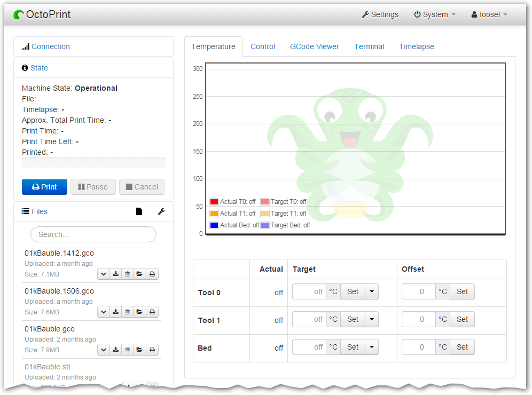Click the Settings link in the top bar
Screen dimensions: 532x395
tap(380, 14)
